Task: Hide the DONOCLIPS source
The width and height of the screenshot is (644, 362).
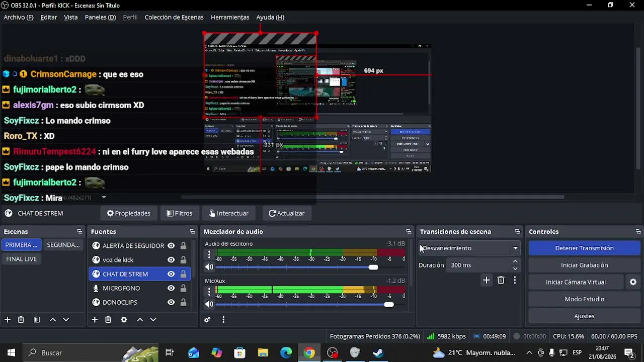Action: pyautogui.click(x=171, y=302)
